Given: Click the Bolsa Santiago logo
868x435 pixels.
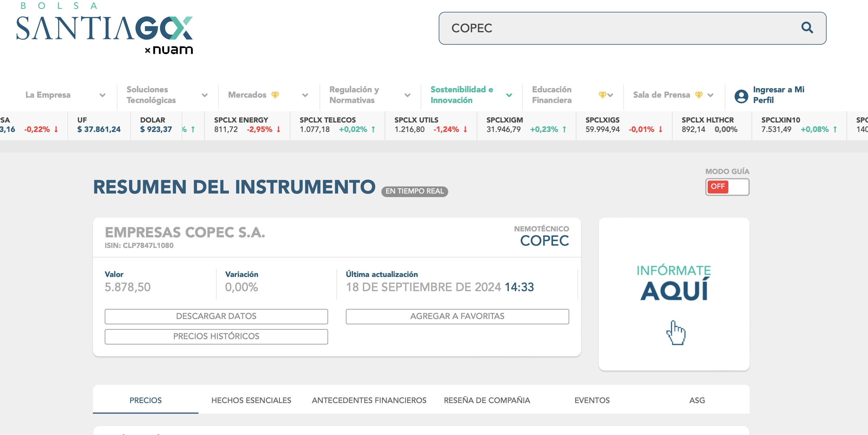Looking at the screenshot, I should click(x=104, y=28).
